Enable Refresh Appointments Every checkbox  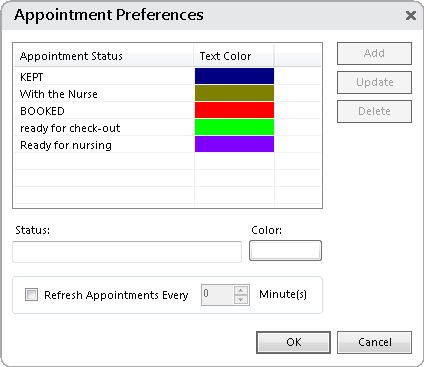[x=31, y=295]
